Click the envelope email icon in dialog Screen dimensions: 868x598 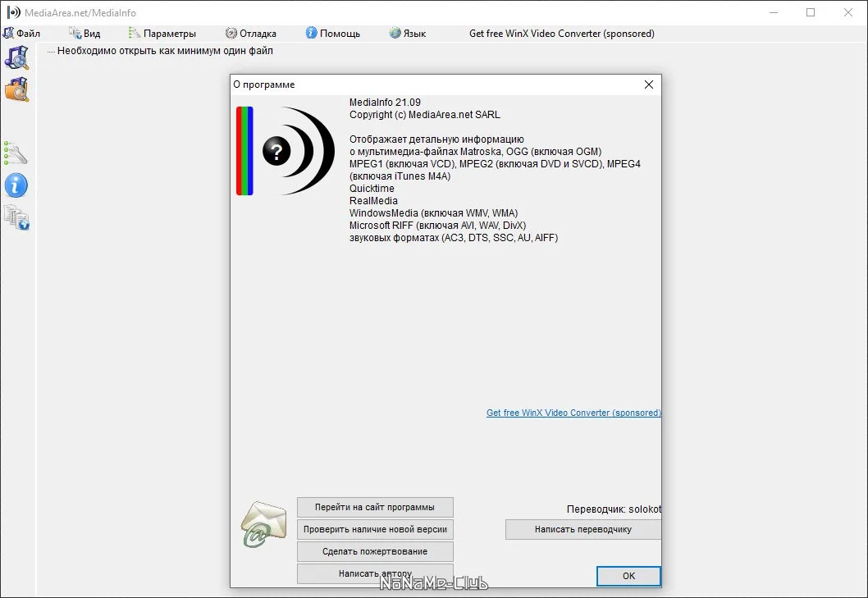tap(264, 524)
